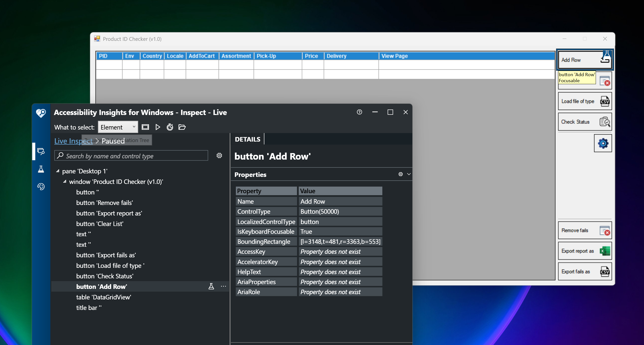Click the Remove fails button in Product ID Checker
644x345 pixels.
pos(585,230)
